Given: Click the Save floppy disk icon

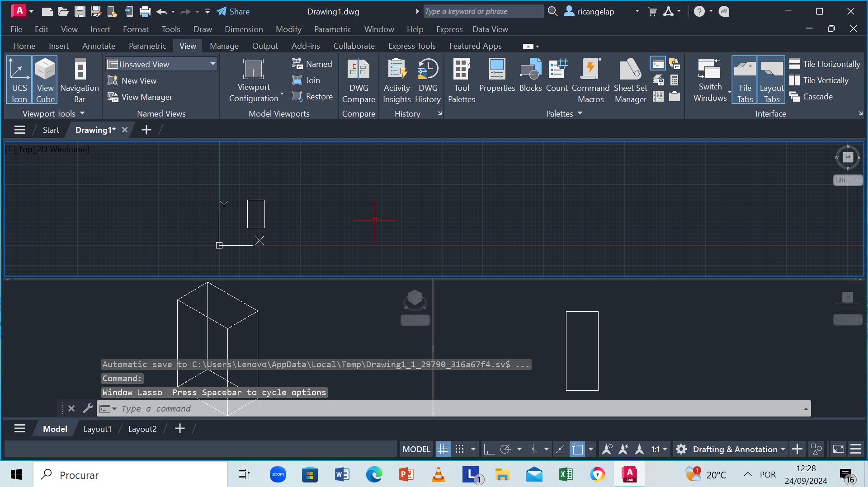Looking at the screenshot, I should [80, 11].
